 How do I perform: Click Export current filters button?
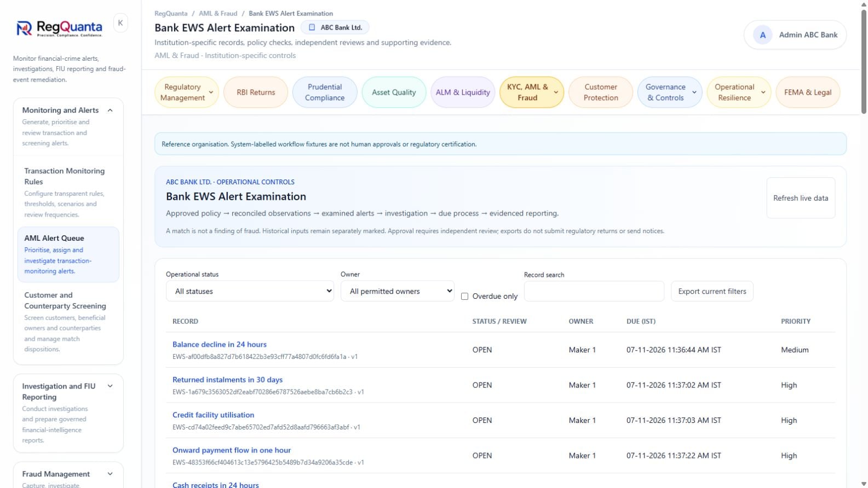pos(712,292)
